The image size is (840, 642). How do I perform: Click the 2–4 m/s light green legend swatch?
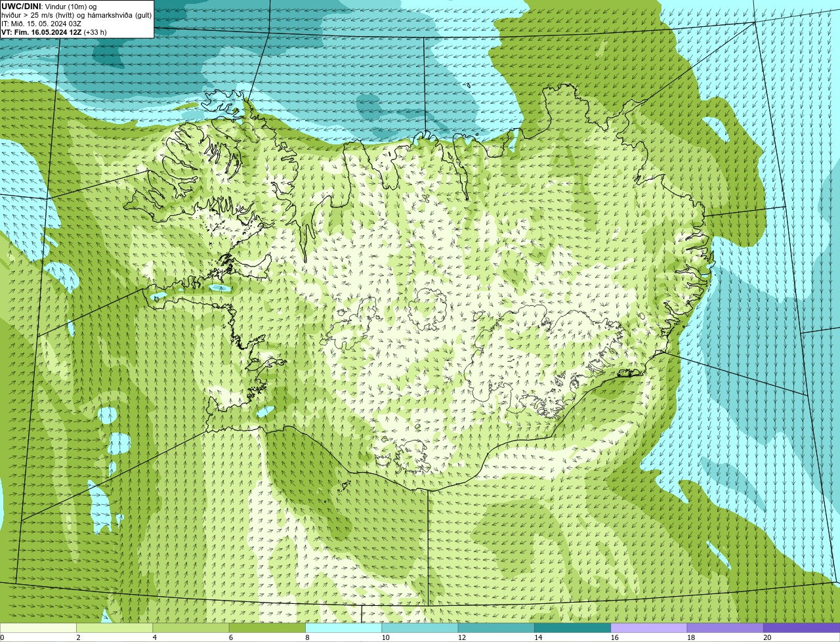coord(115,628)
